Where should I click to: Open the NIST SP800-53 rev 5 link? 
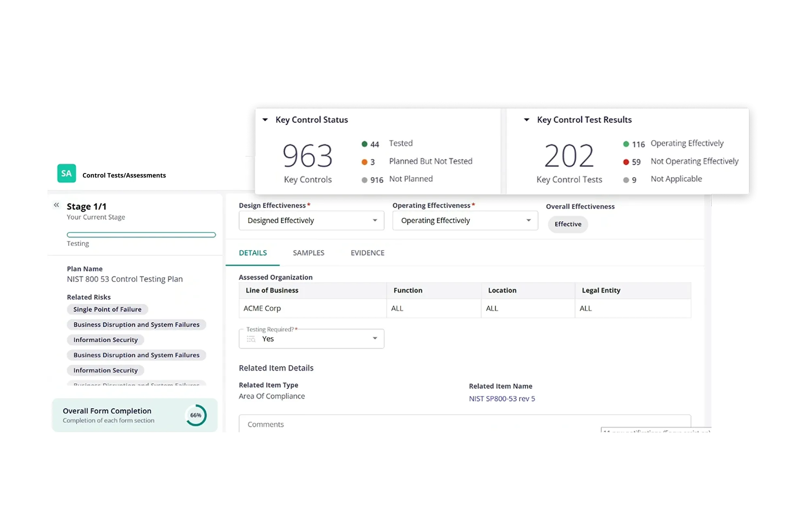click(x=502, y=399)
